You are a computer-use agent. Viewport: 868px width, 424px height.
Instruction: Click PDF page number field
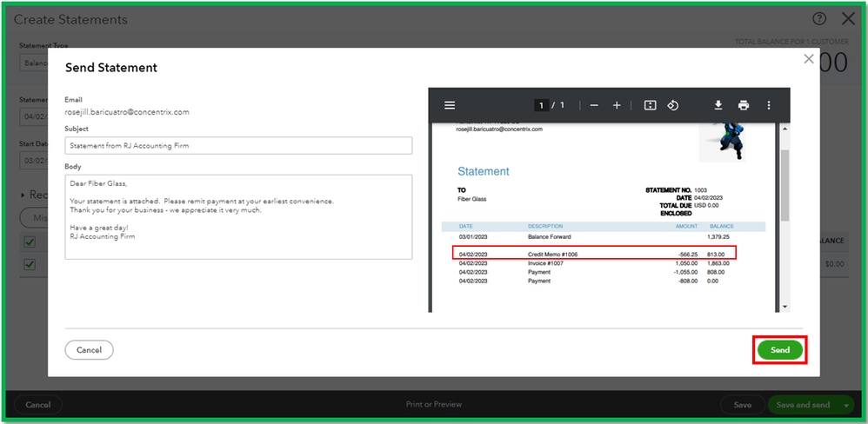tap(541, 105)
